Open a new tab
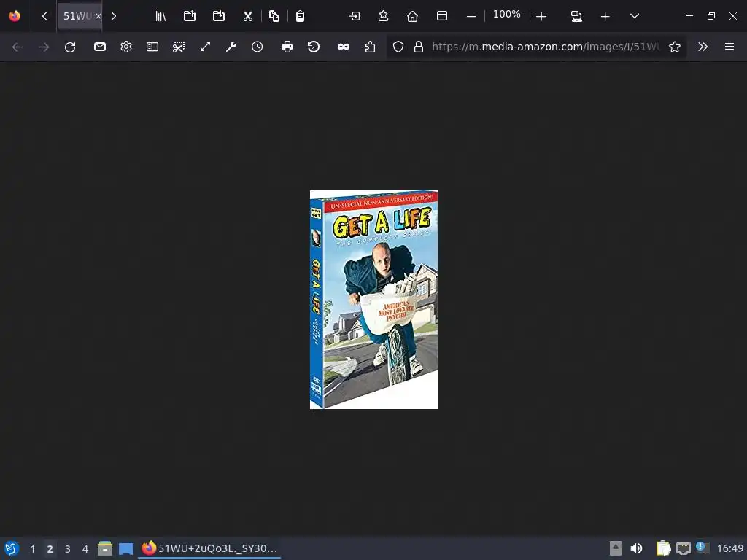Viewport: 747px width, 560px height. coord(605,17)
